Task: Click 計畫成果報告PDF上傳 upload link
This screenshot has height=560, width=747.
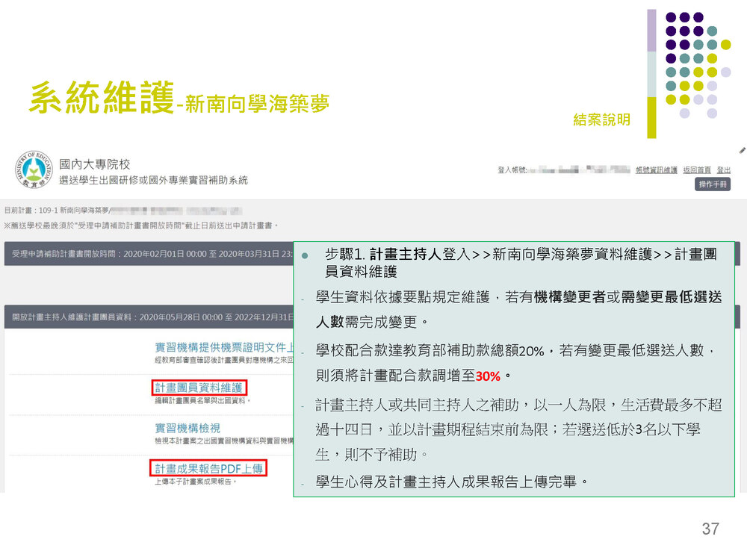Action: [x=209, y=468]
